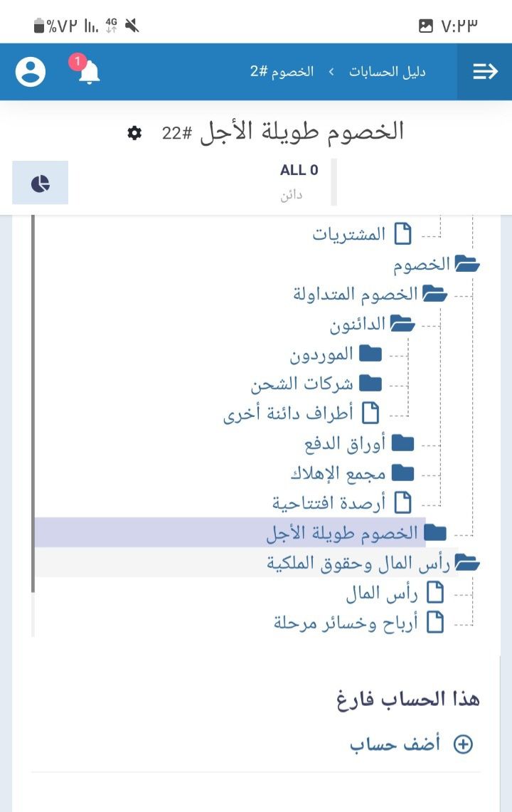Click the file icon of المشتريات
This screenshot has height=812, width=512.
(403, 233)
